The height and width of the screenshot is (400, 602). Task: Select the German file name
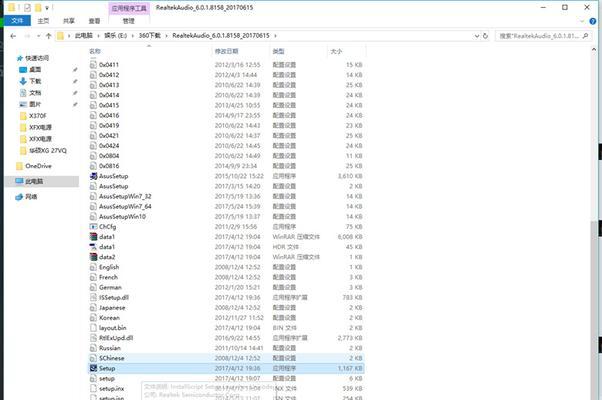[x=110, y=287]
